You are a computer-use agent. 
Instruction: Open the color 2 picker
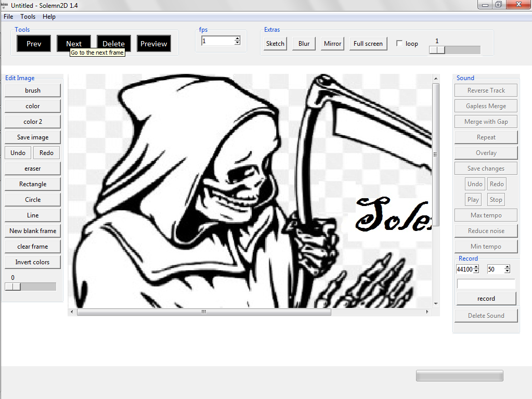coord(33,122)
